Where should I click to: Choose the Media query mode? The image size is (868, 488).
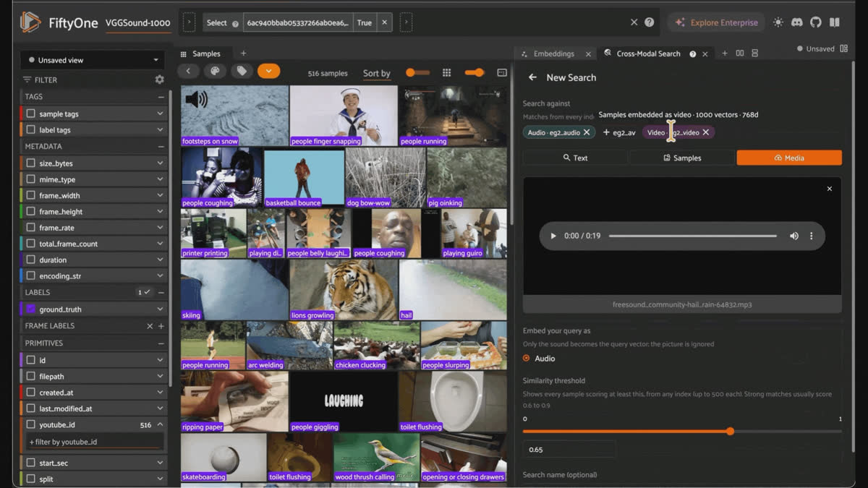coord(789,158)
